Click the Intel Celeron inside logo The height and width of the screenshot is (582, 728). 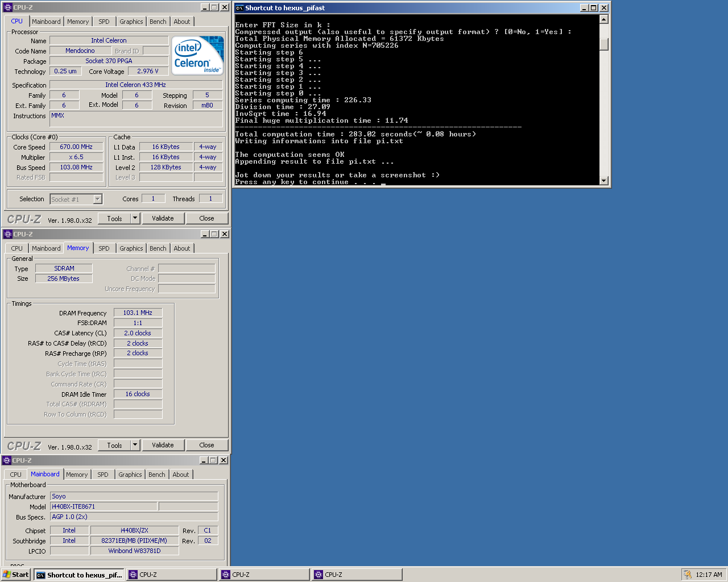pos(198,55)
